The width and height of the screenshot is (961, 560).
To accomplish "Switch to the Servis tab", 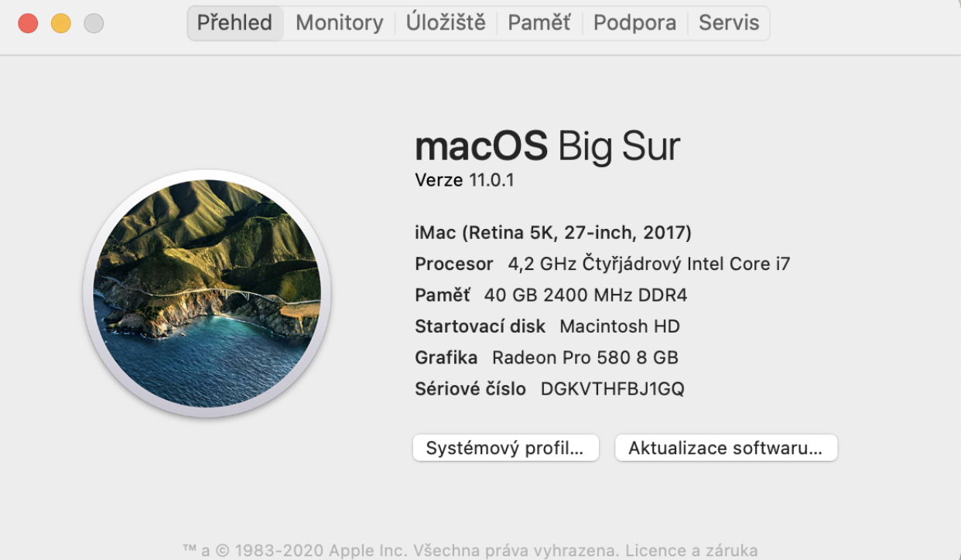I will (x=729, y=23).
